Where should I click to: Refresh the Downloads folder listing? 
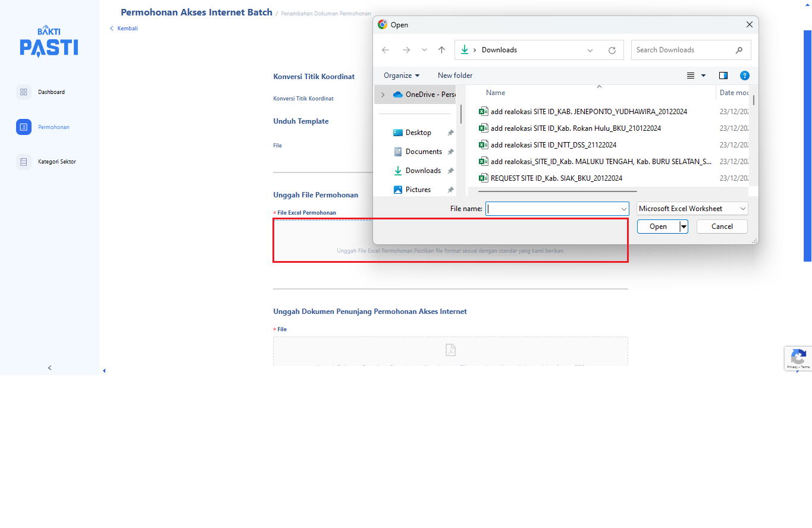(612, 50)
